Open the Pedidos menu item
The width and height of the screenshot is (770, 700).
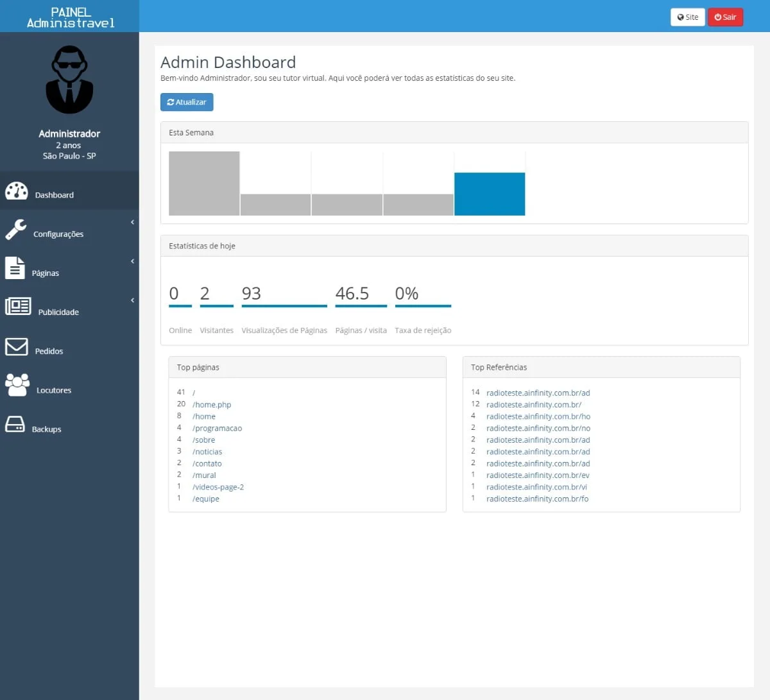(x=49, y=351)
